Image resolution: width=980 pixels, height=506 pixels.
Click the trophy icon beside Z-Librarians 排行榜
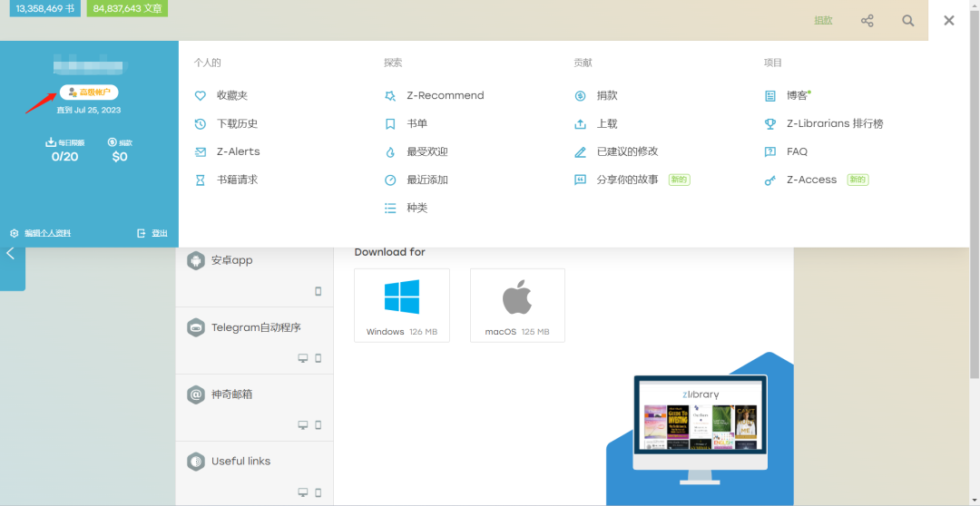pyautogui.click(x=770, y=123)
